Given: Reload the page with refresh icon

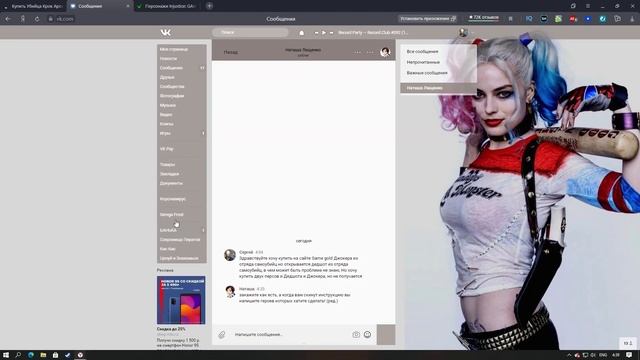Looking at the screenshot, I should [x=37, y=19].
